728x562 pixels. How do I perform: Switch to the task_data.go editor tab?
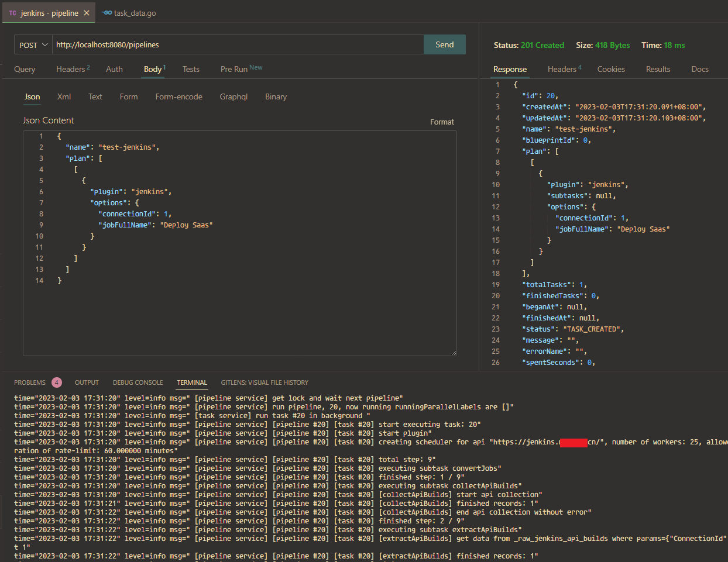(129, 13)
